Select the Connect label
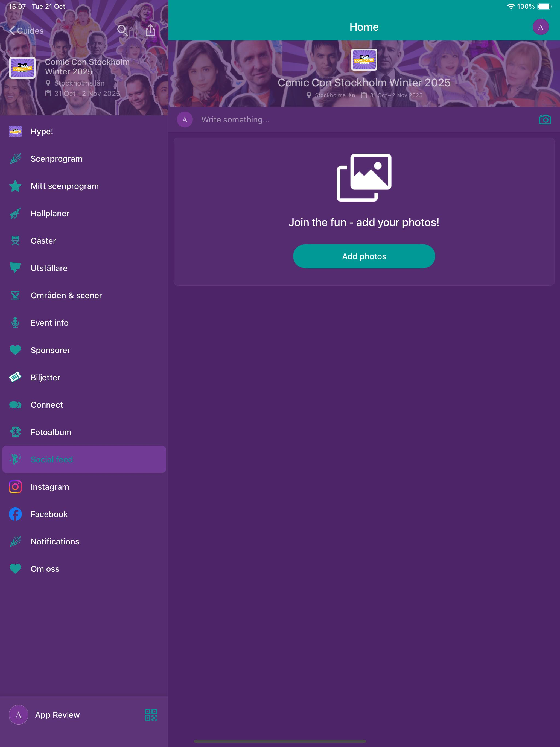The image size is (560, 747). (x=46, y=405)
